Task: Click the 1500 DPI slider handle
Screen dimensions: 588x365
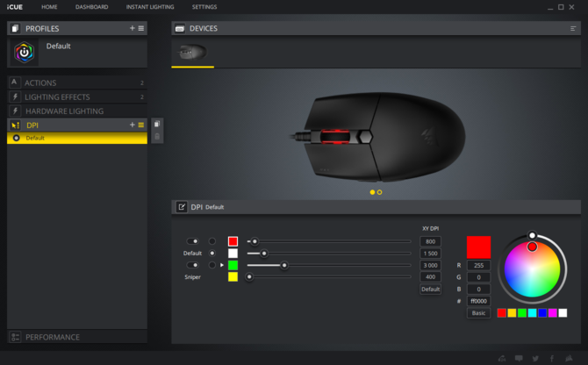Action: click(264, 254)
